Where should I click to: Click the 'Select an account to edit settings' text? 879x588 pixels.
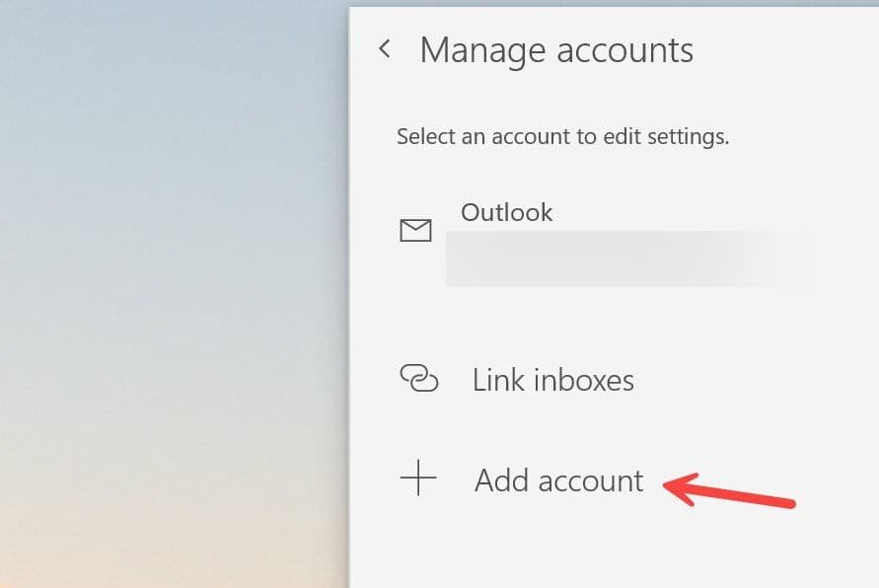pos(562,136)
